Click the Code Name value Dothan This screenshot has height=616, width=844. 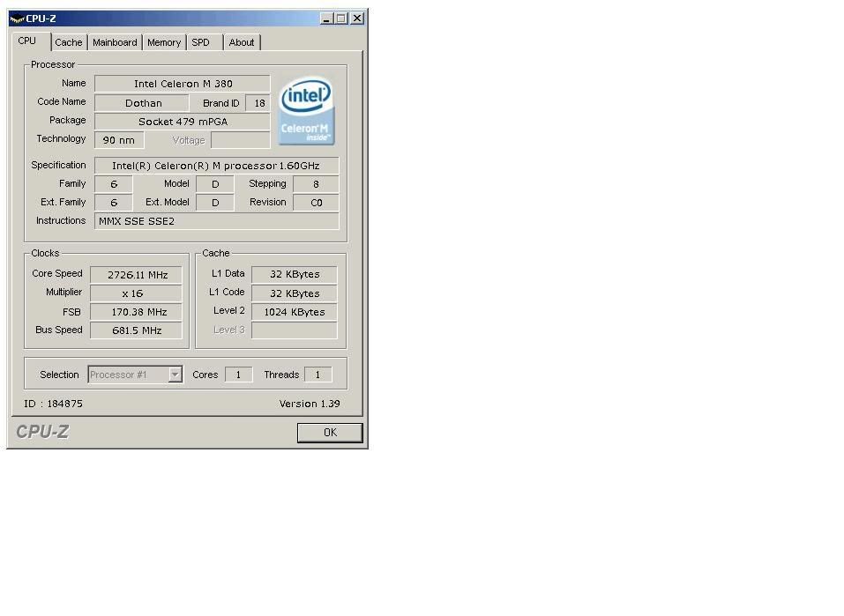[x=142, y=103]
